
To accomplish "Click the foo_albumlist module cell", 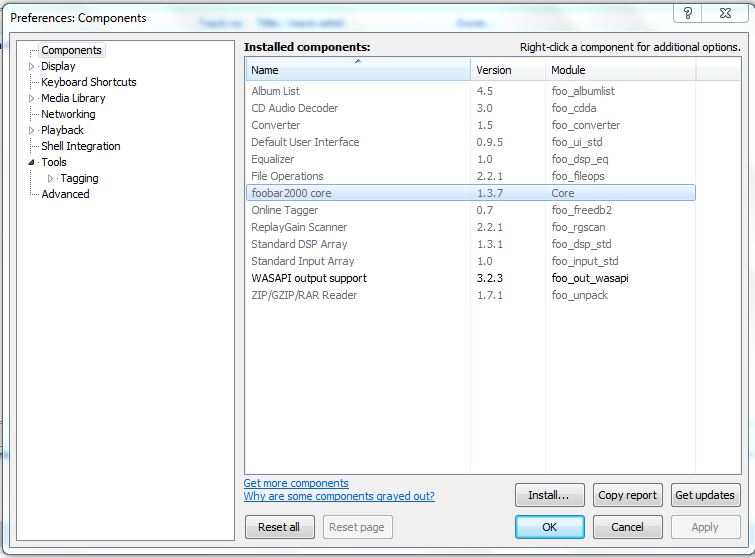I will point(583,91).
